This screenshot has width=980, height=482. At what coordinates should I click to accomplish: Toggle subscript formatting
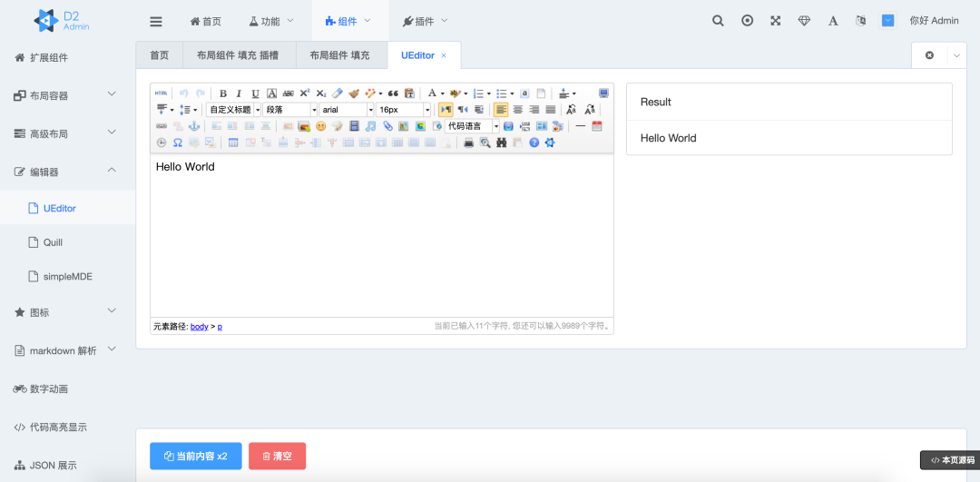321,93
